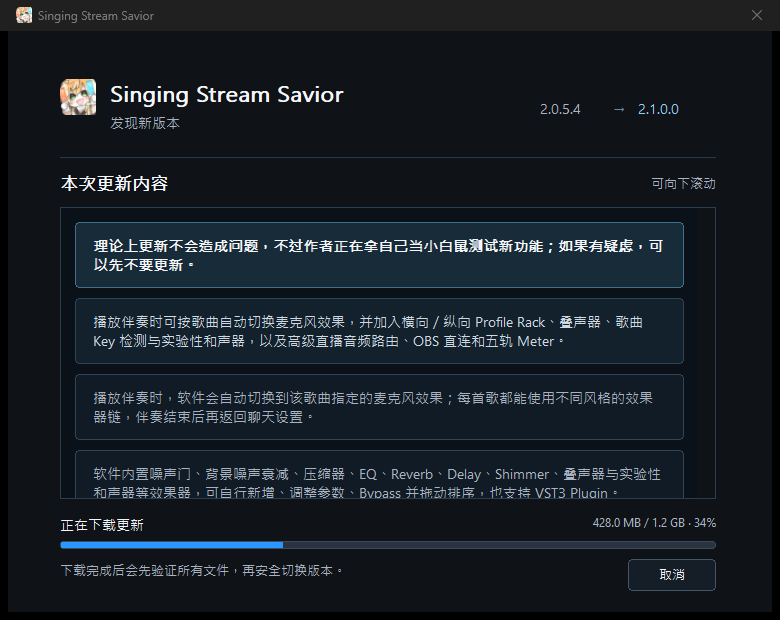Screen dimensions: 780x620
Task: Select the new version number 2.1.0.0
Action: pos(658,109)
